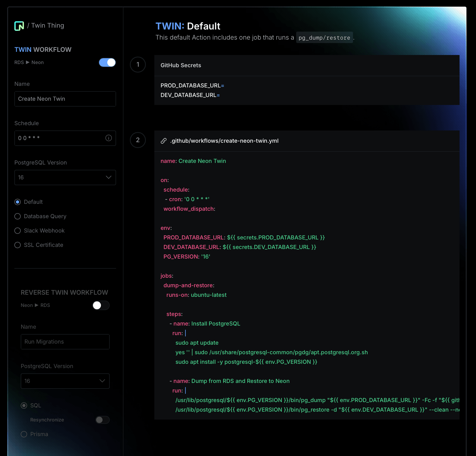Click the Run Migrations name field
Image resolution: width=476 pixels, height=456 pixels.
coord(65,342)
